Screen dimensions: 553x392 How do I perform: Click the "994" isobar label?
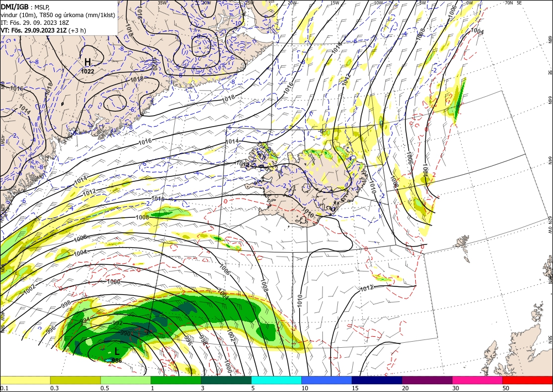[85, 320]
